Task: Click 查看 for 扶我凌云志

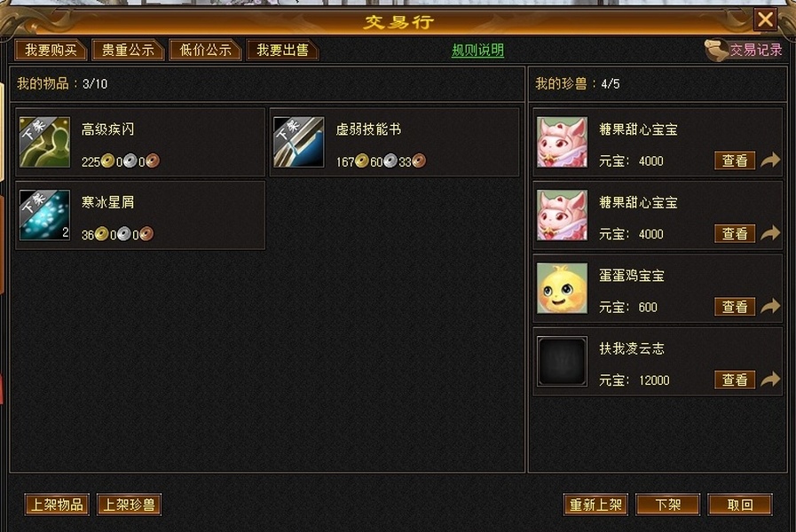Action: pos(735,379)
